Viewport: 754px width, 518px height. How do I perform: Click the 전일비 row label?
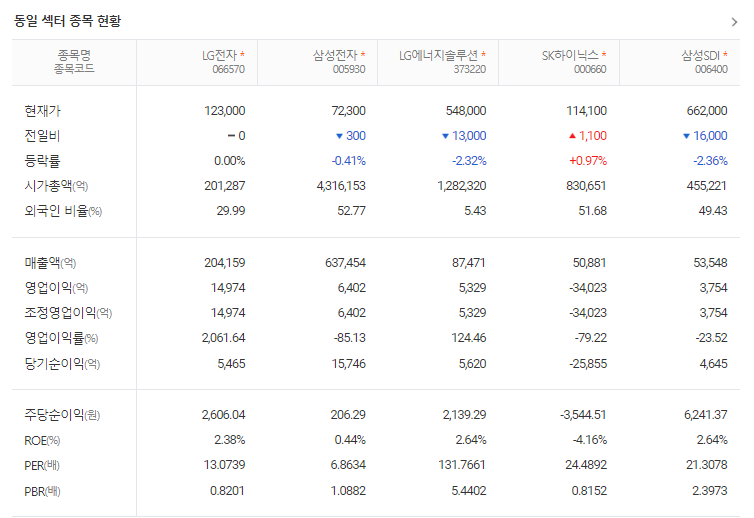pyautogui.click(x=42, y=136)
